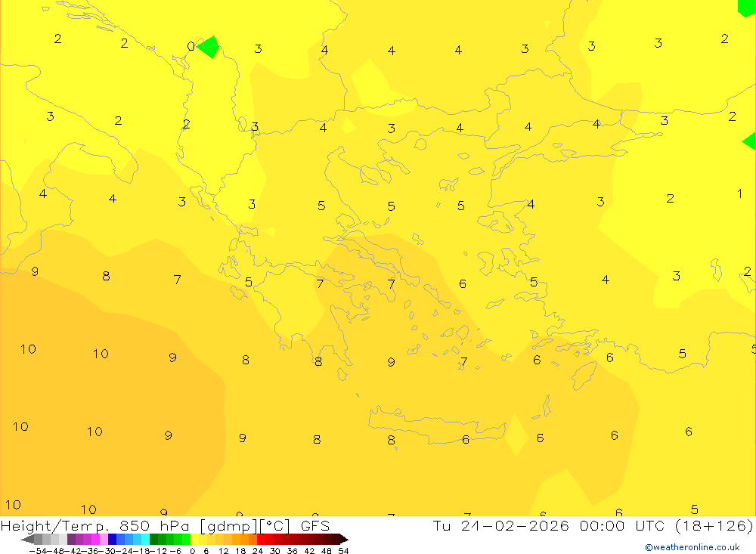The width and height of the screenshot is (756, 554).
Task: Click the legend value 54 at scale end
Action: coord(343,551)
